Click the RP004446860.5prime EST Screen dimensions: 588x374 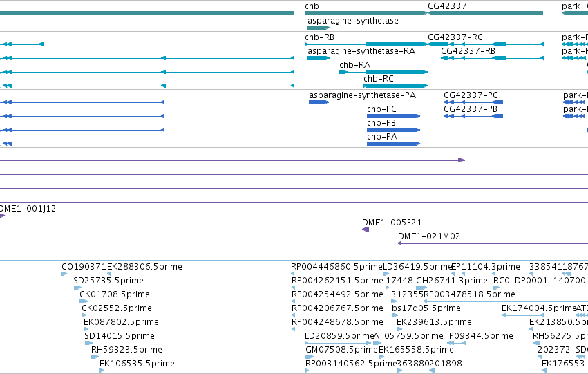pos(292,274)
